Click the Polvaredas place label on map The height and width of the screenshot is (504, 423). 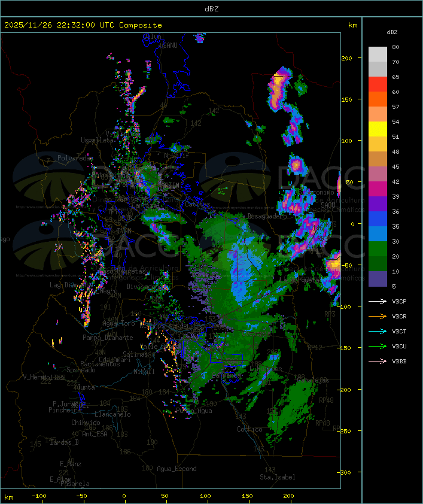(x=75, y=158)
